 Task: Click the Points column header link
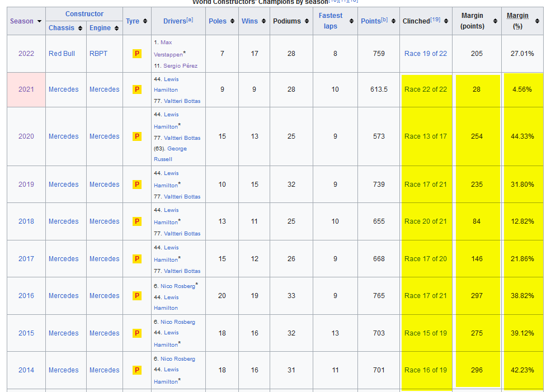(370, 21)
